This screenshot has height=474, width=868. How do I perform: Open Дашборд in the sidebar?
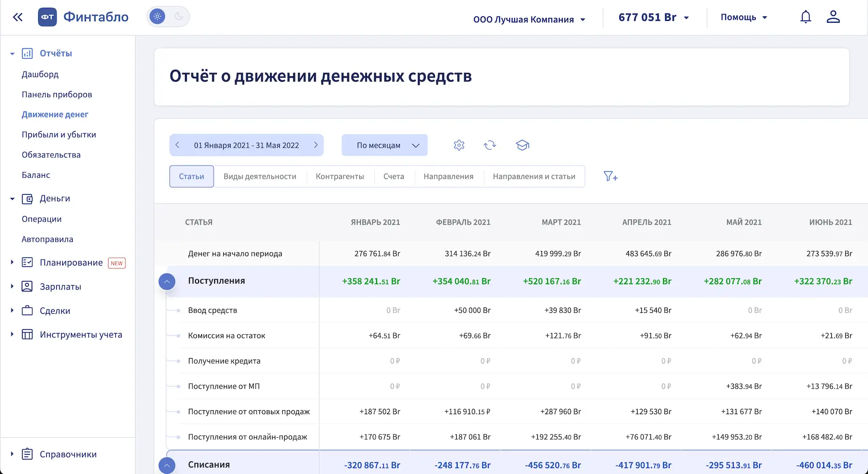coord(40,74)
